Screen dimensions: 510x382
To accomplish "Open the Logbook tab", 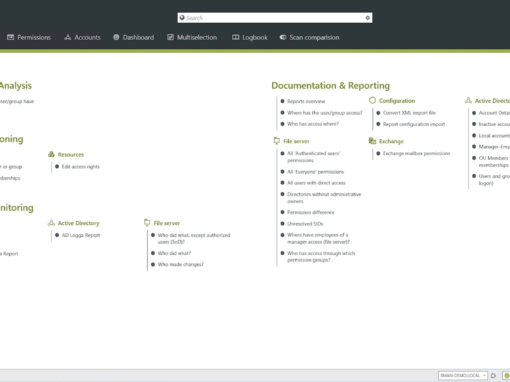I will point(250,37).
